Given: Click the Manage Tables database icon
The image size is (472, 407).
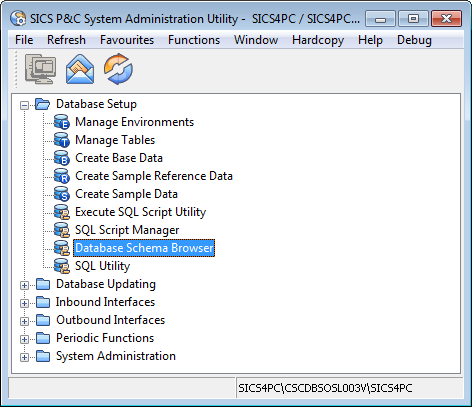Looking at the screenshot, I should 62,140.
